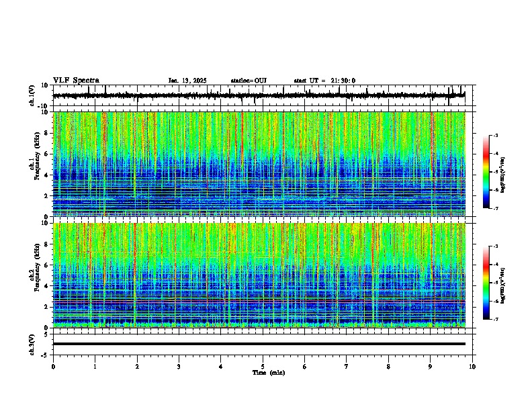Screen dimensions: 532x411
Task: Click the "-3" label on the ch.2 colorbar
Action: pyautogui.click(x=496, y=246)
